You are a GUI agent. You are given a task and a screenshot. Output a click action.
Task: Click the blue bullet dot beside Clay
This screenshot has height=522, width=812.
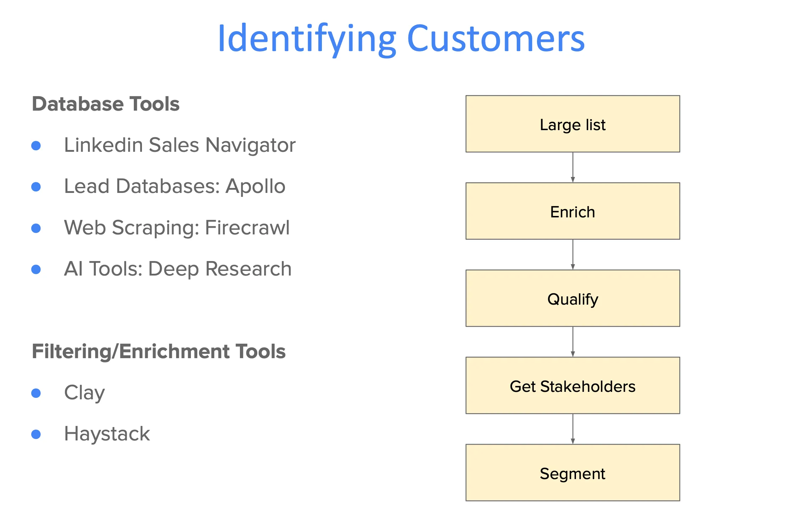[36, 393]
